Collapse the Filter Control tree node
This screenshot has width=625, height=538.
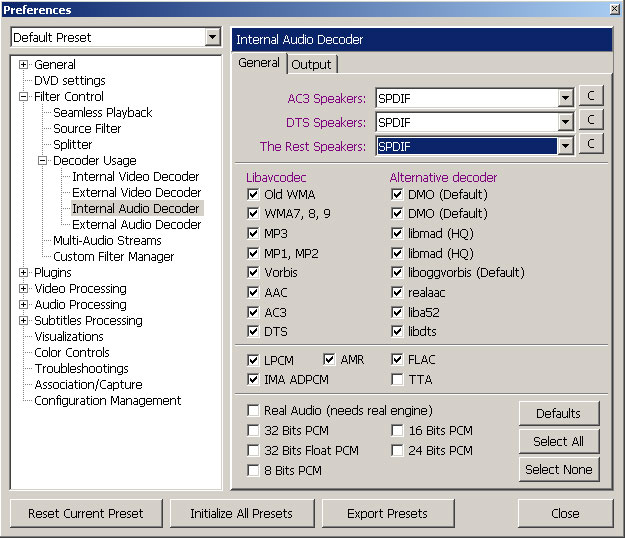tap(24, 96)
